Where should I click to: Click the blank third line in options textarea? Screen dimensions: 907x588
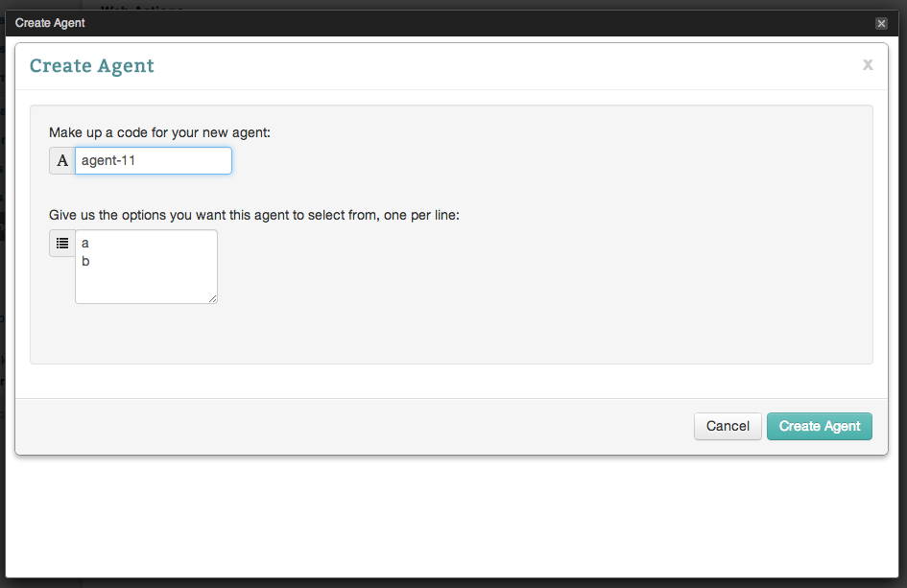(x=115, y=278)
